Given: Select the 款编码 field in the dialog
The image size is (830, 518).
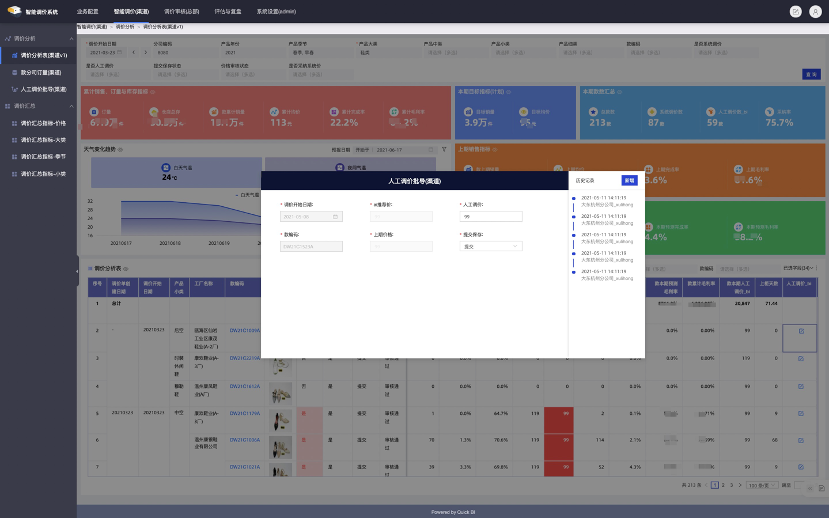Looking at the screenshot, I should point(311,247).
